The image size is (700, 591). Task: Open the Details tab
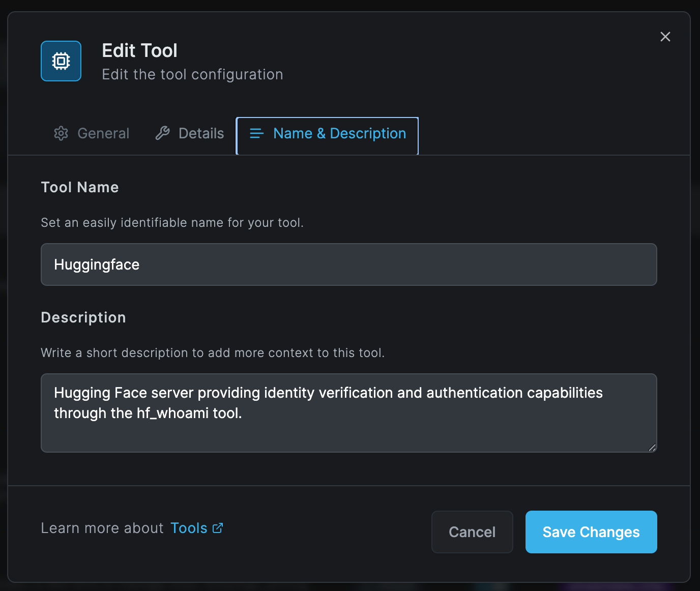(200, 133)
